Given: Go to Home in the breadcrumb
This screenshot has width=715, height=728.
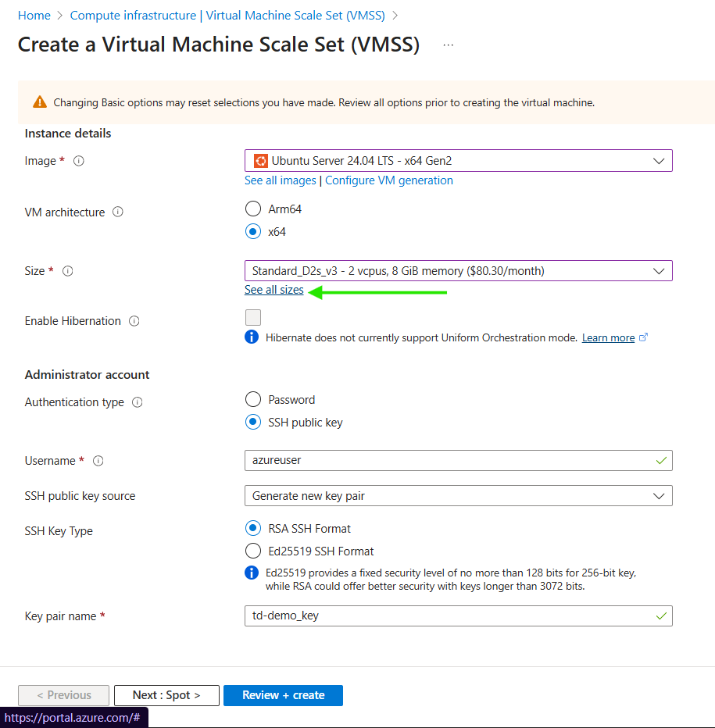Looking at the screenshot, I should (34, 16).
